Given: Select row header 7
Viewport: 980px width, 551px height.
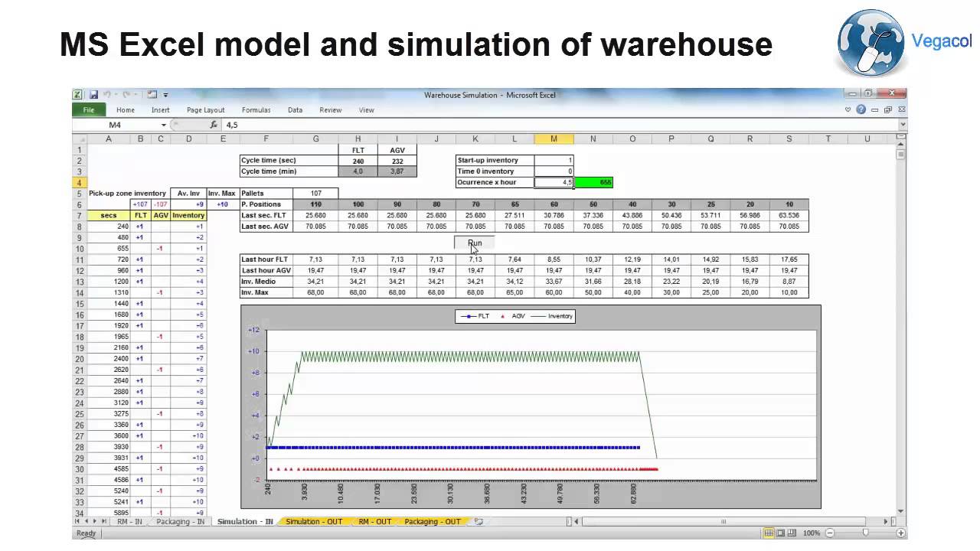Looking at the screenshot, I should coord(80,216).
